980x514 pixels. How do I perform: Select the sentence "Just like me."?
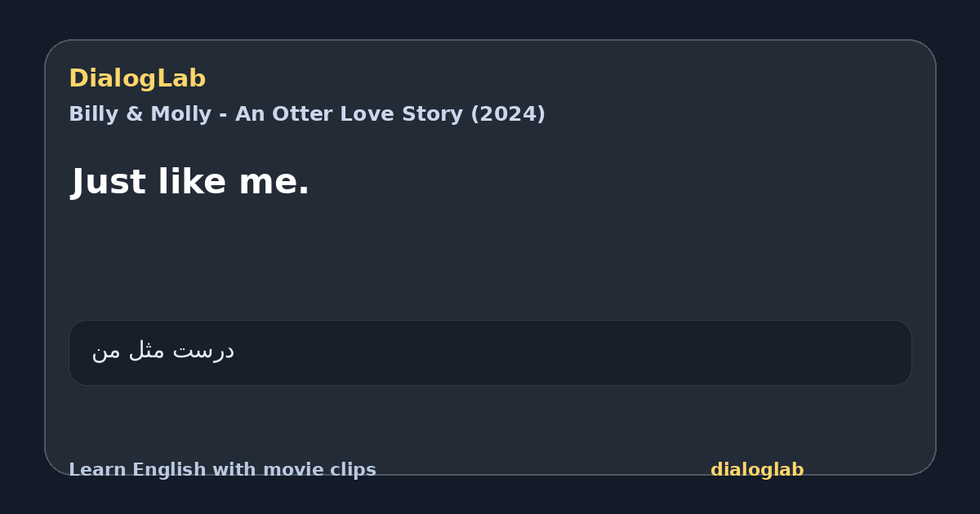coord(190,181)
